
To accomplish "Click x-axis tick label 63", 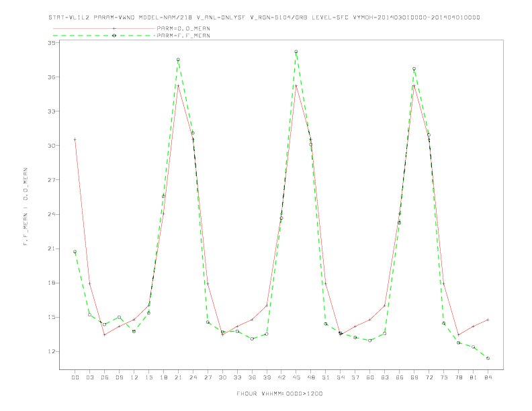I will 385,377.
